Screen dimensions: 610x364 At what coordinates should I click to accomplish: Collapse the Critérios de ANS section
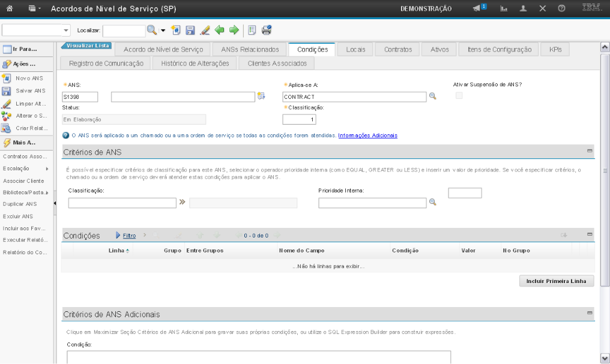coord(590,151)
